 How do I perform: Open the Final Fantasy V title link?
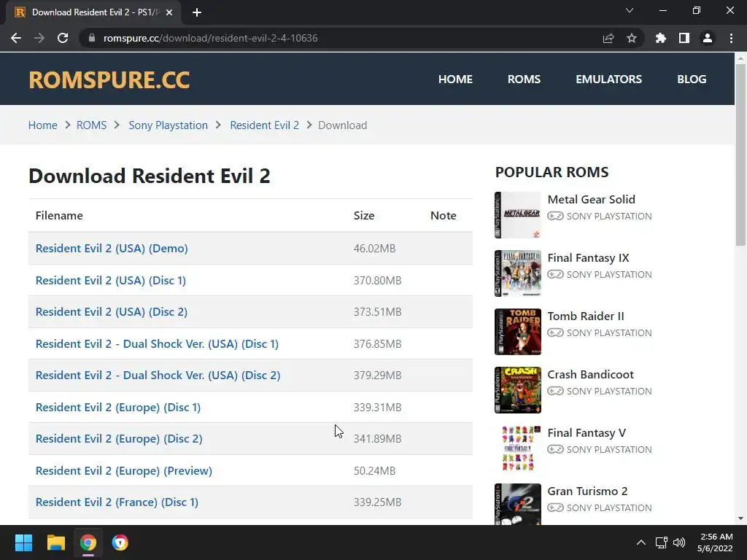tap(587, 433)
